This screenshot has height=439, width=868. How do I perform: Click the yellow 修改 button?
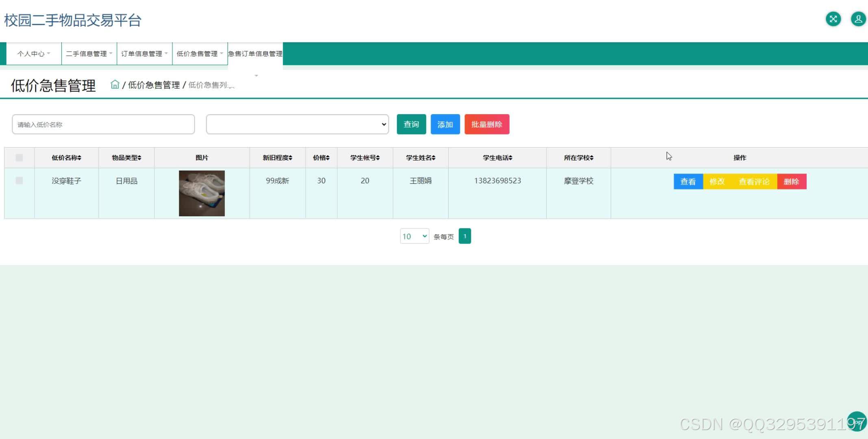pyautogui.click(x=717, y=182)
